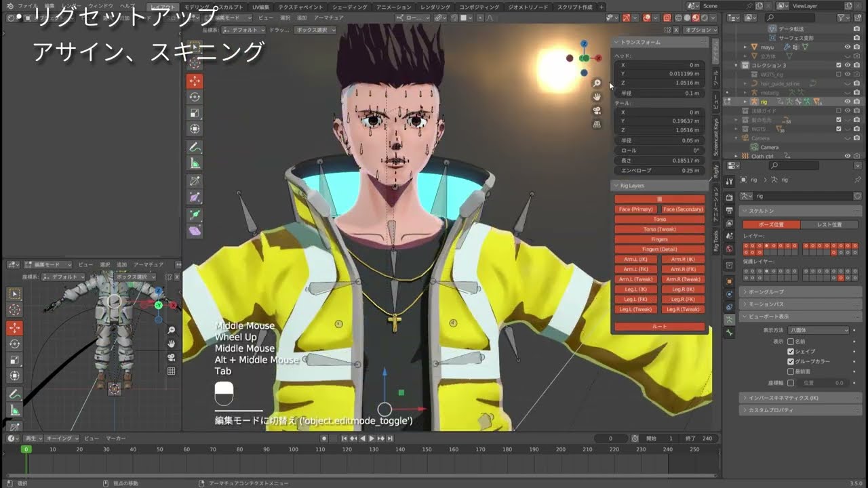
Task: Click the Leg.R (FK) rig layer button
Action: click(683, 299)
